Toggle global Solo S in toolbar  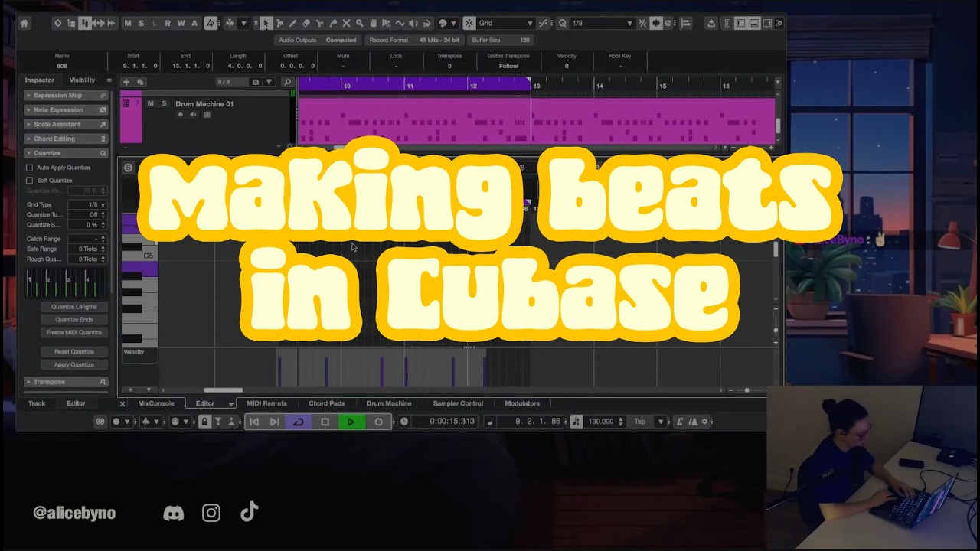(141, 23)
